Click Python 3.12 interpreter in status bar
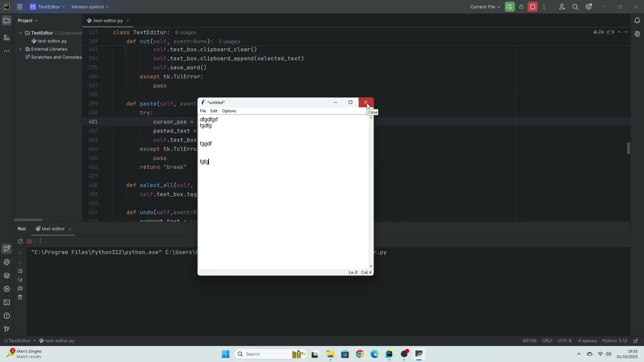The height and width of the screenshot is (362, 644). (x=615, y=341)
